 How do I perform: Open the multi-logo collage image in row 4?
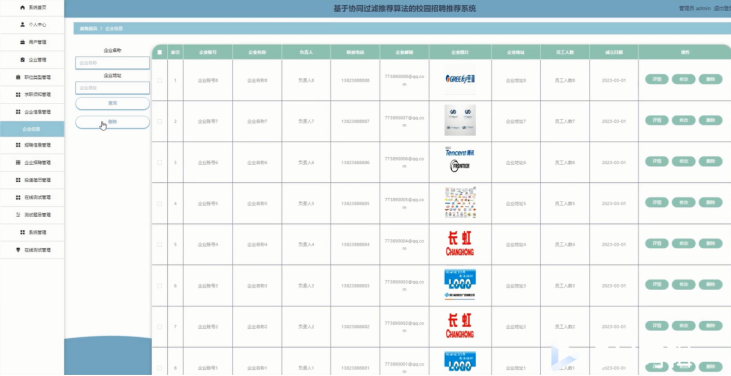(460, 203)
